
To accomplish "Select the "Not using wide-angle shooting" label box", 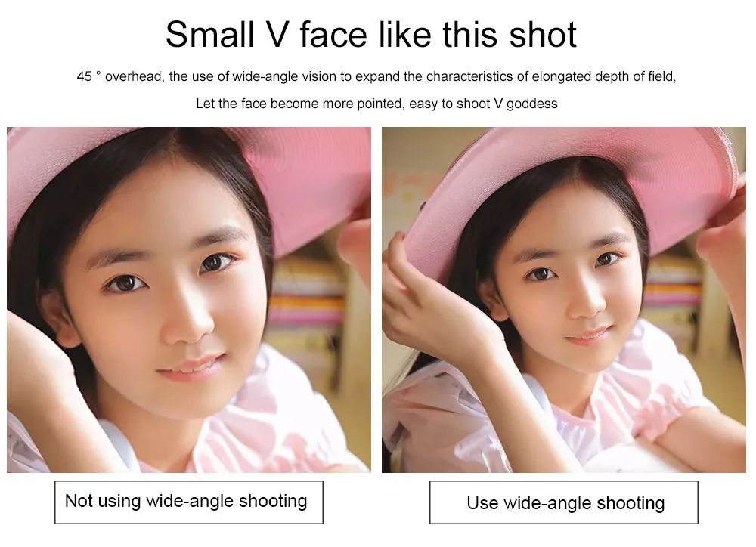I will point(188,502).
